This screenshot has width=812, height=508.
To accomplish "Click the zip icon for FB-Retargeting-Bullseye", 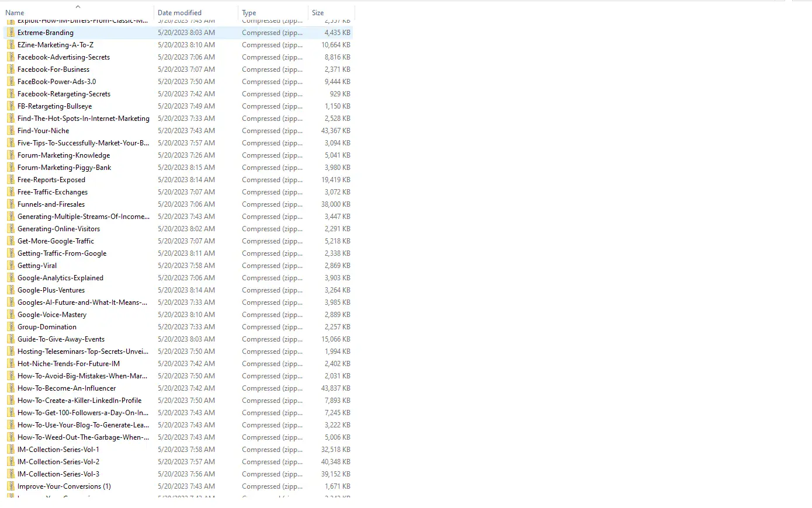I will (11, 106).
